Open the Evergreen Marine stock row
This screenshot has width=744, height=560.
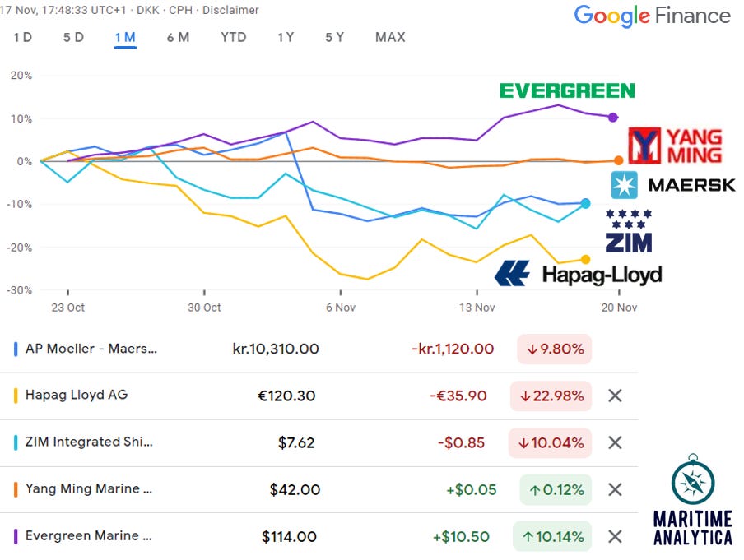click(319, 537)
